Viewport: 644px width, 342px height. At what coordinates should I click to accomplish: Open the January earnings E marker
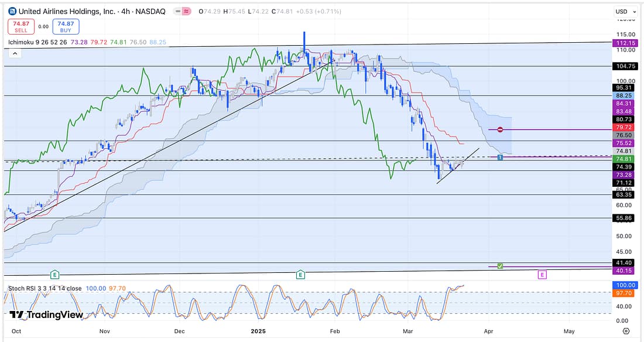(300, 274)
